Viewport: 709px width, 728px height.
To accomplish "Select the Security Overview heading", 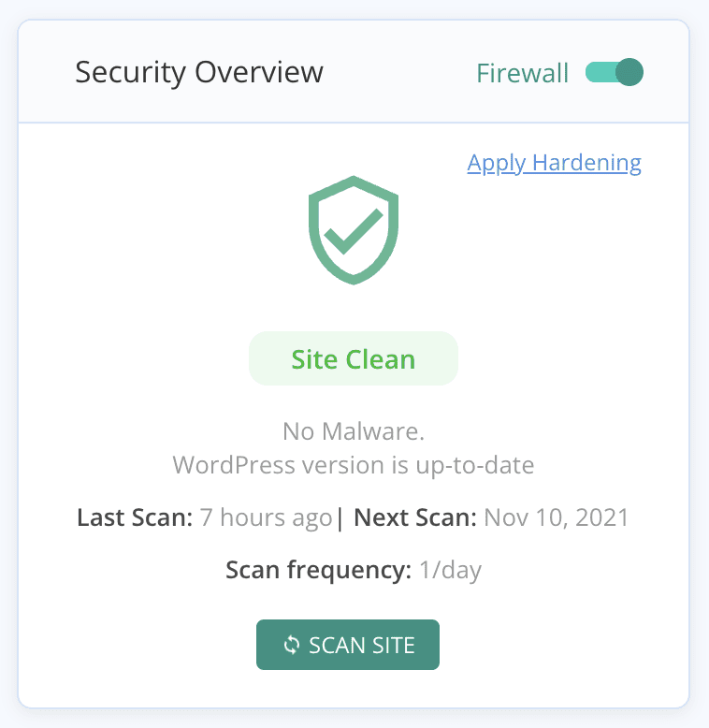I will (199, 73).
